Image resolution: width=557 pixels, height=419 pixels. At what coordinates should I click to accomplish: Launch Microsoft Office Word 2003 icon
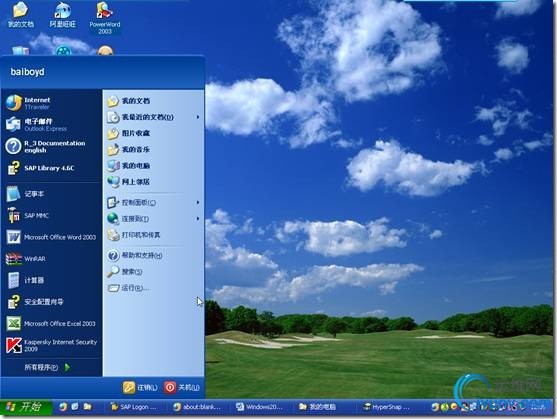[x=13, y=237]
